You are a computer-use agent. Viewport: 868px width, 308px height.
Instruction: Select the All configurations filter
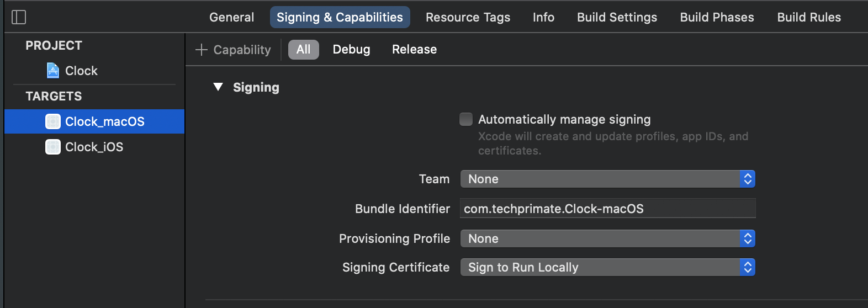(x=303, y=50)
